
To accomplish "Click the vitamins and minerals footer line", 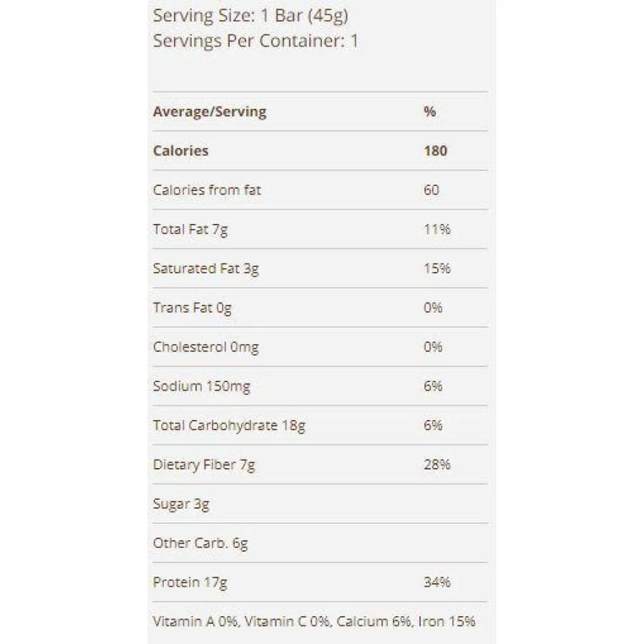I will pos(314,621).
